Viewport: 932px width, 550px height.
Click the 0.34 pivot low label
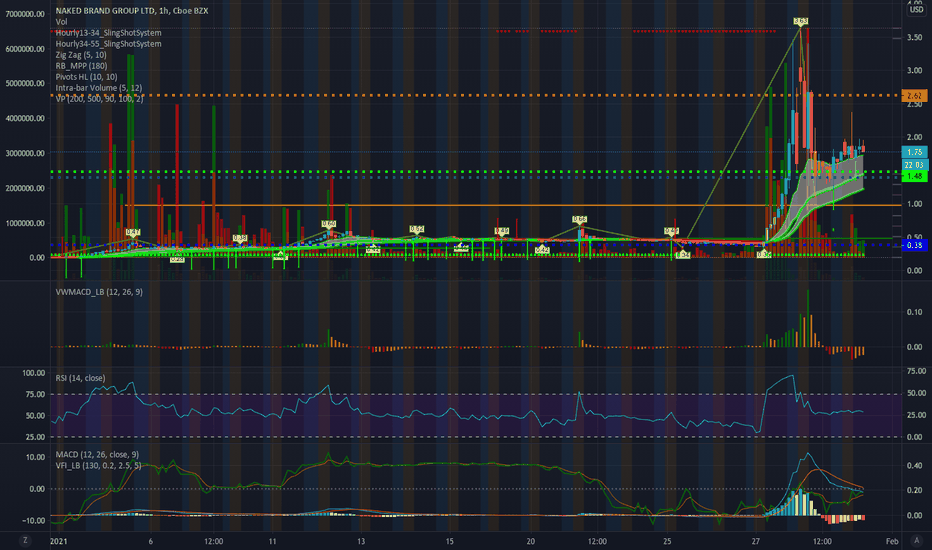point(682,254)
